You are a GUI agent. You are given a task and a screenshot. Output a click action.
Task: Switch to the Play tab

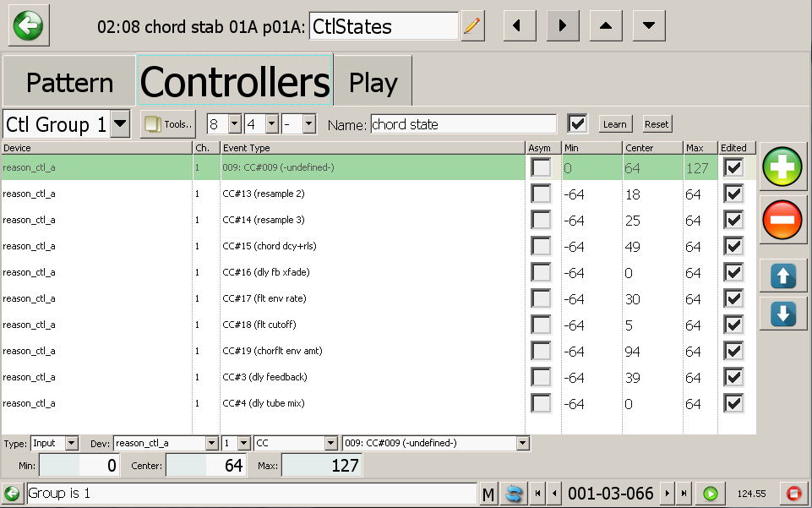pyautogui.click(x=373, y=83)
